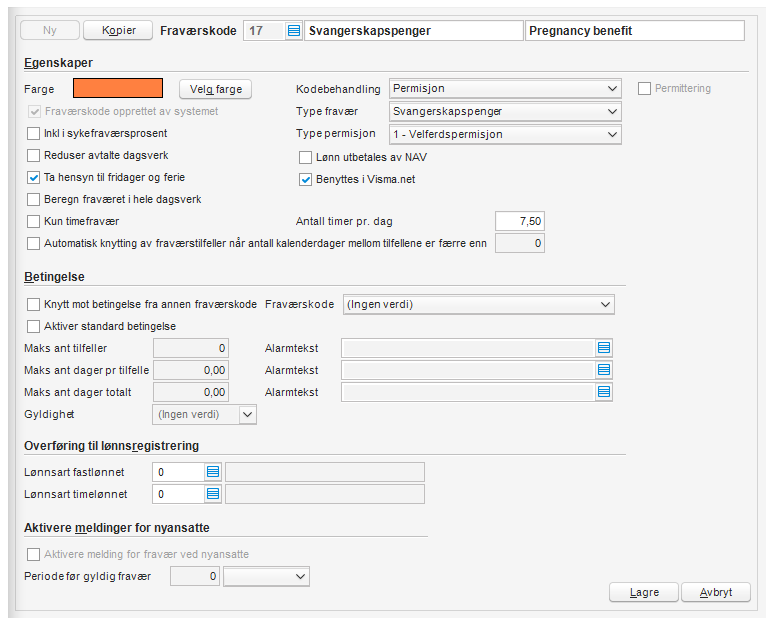Open the Fraværskode lookup list icon
Screen dimensions: 766x618
tap(293, 31)
